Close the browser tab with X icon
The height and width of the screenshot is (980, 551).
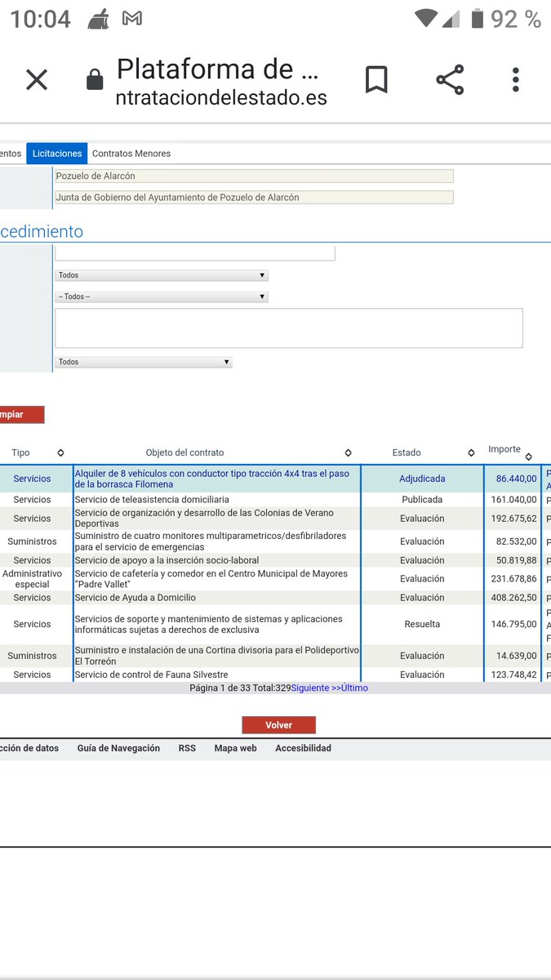click(37, 80)
